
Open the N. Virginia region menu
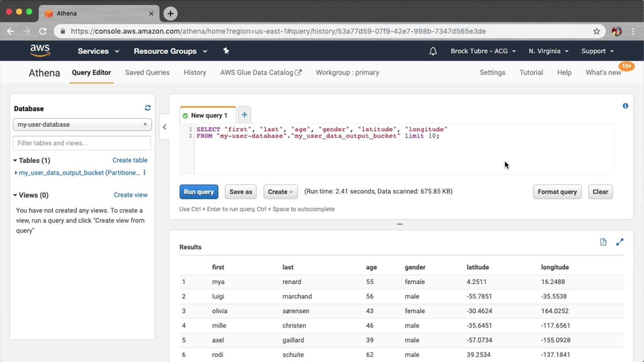[x=548, y=51]
